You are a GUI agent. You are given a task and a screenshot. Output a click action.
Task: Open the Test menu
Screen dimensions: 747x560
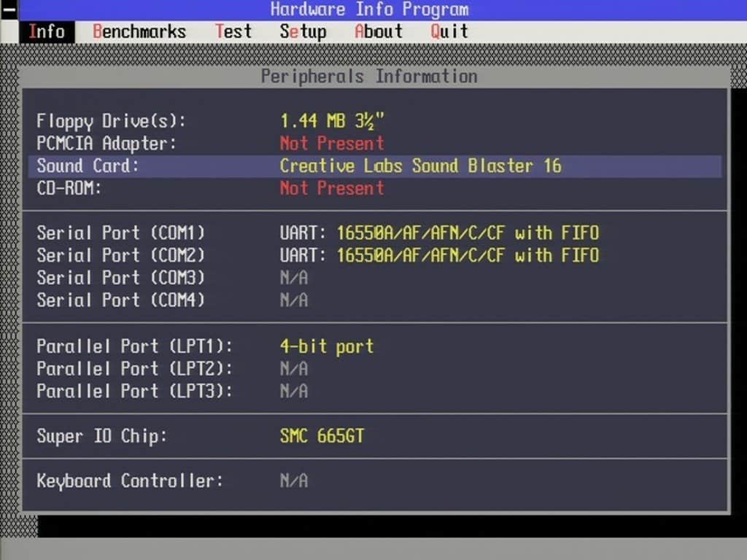click(x=233, y=32)
